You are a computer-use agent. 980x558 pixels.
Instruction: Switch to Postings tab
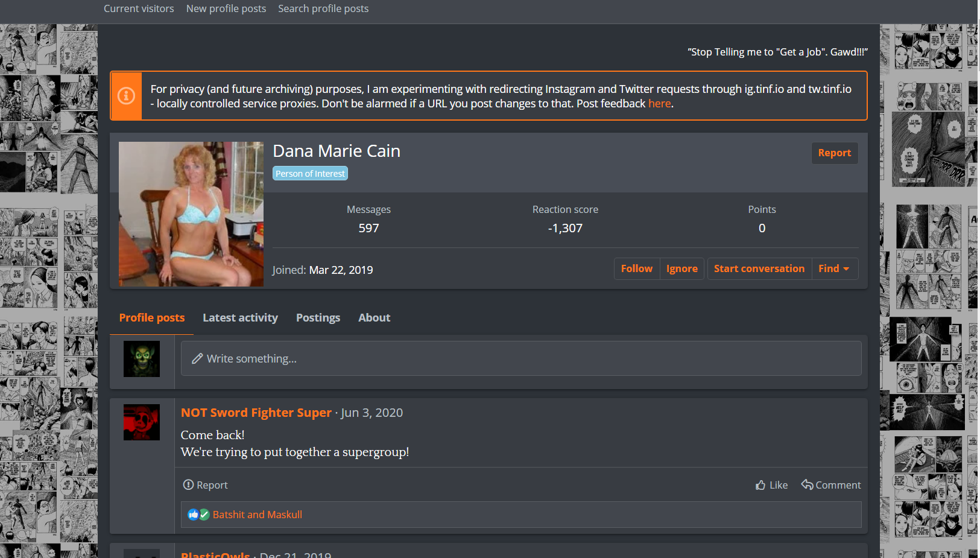[318, 318]
